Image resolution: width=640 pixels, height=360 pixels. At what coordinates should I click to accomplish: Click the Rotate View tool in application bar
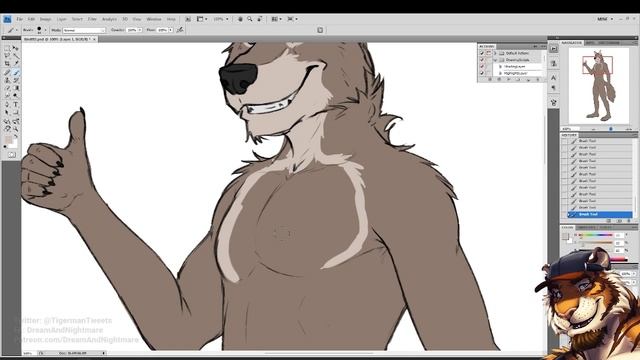pyautogui.click(x=259, y=19)
